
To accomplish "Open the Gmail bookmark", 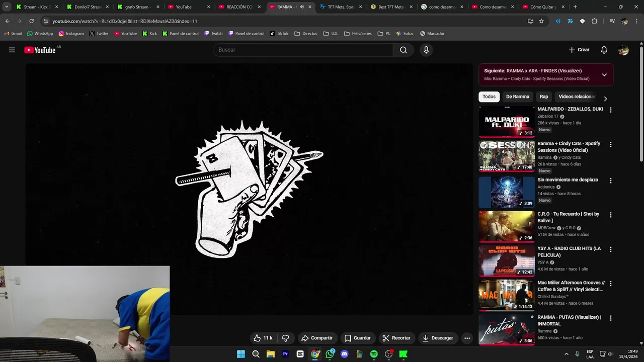I will tap(13, 33).
